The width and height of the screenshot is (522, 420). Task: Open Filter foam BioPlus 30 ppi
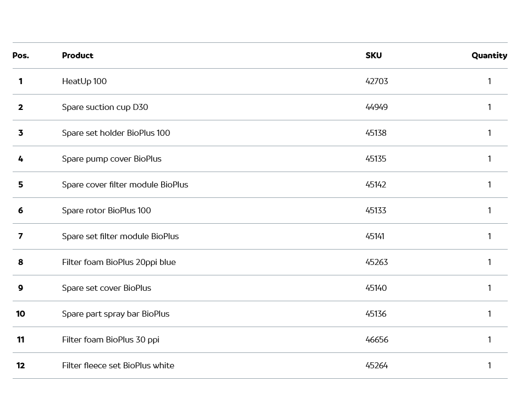[111, 340]
